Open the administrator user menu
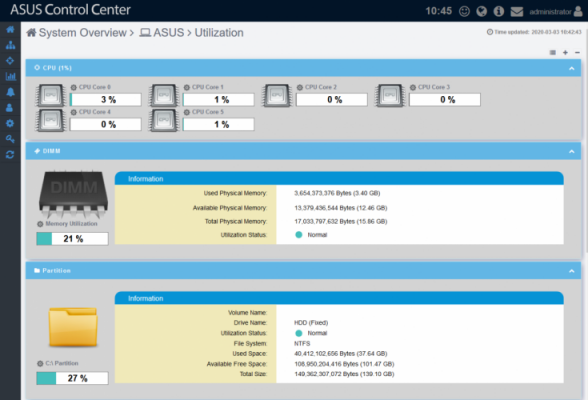This screenshot has width=588, height=400. click(556, 12)
